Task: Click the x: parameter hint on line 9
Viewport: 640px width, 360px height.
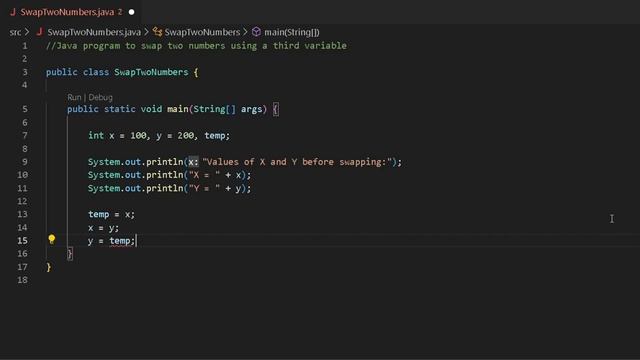Action: [193, 162]
